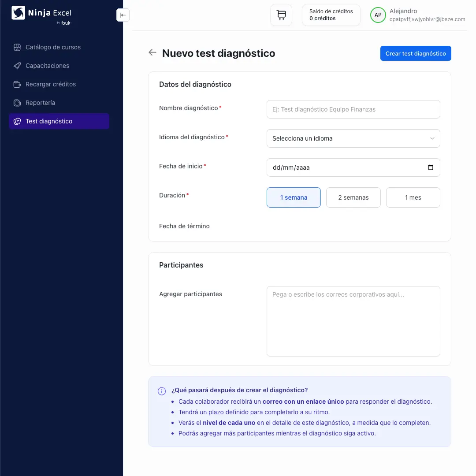Click the Ninja Excel logo

[41, 15]
